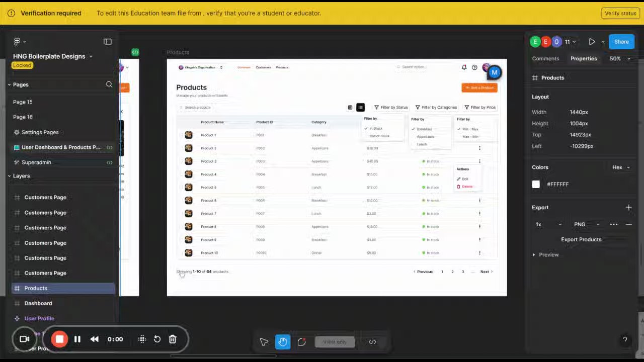644x362 pixels.
Task: Select the move cursor tool
Action: click(264, 342)
